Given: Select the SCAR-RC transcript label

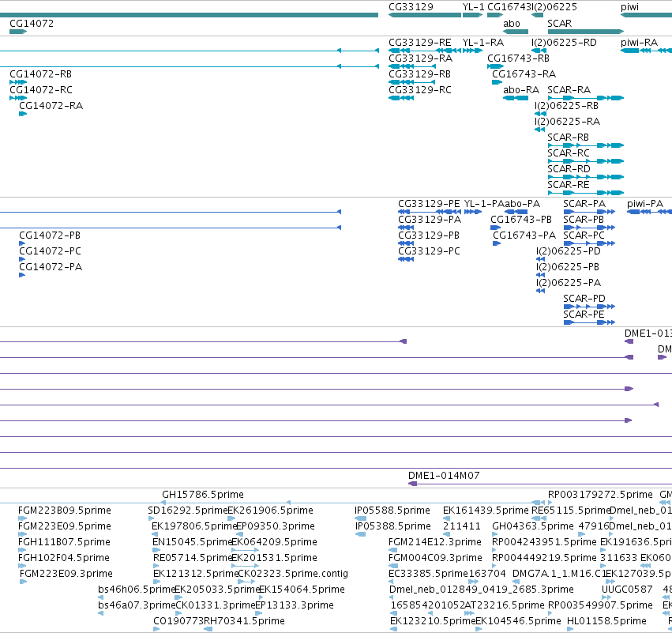Looking at the screenshot, I should 569,153.
